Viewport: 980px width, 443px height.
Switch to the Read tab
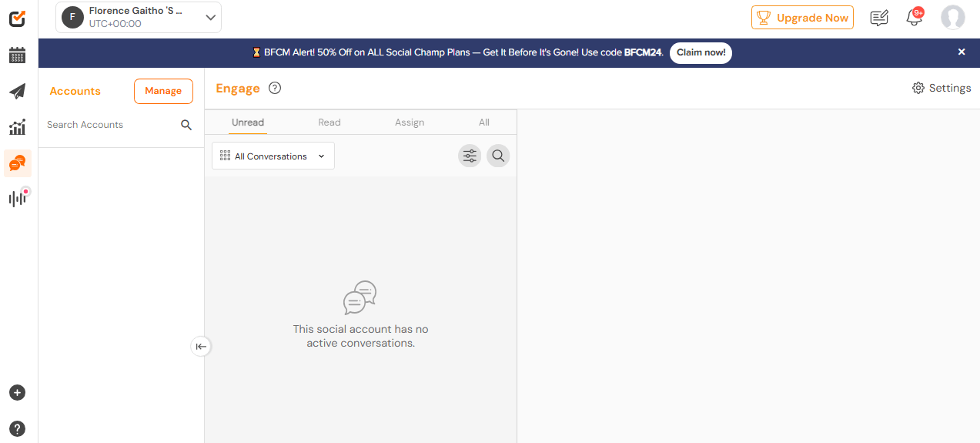coord(329,122)
